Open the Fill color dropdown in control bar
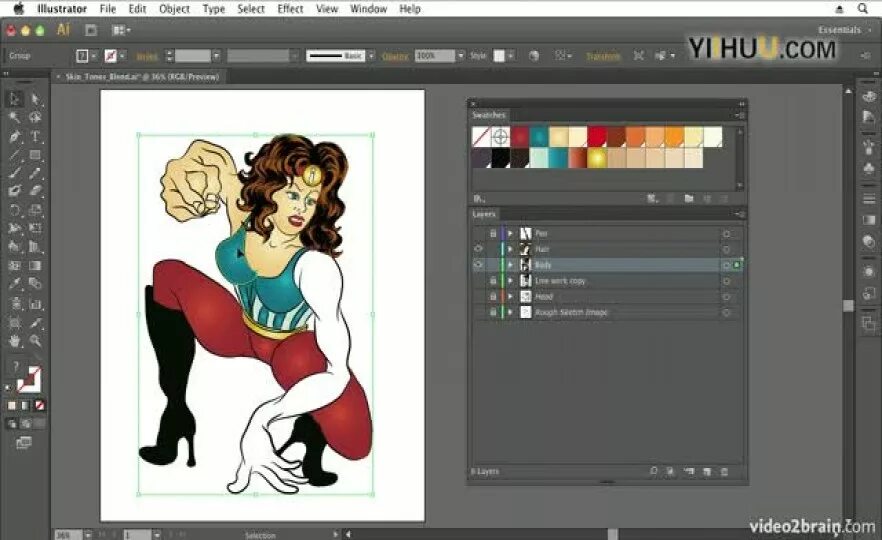Screen dimensions: 882x540 [x=94, y=56]
